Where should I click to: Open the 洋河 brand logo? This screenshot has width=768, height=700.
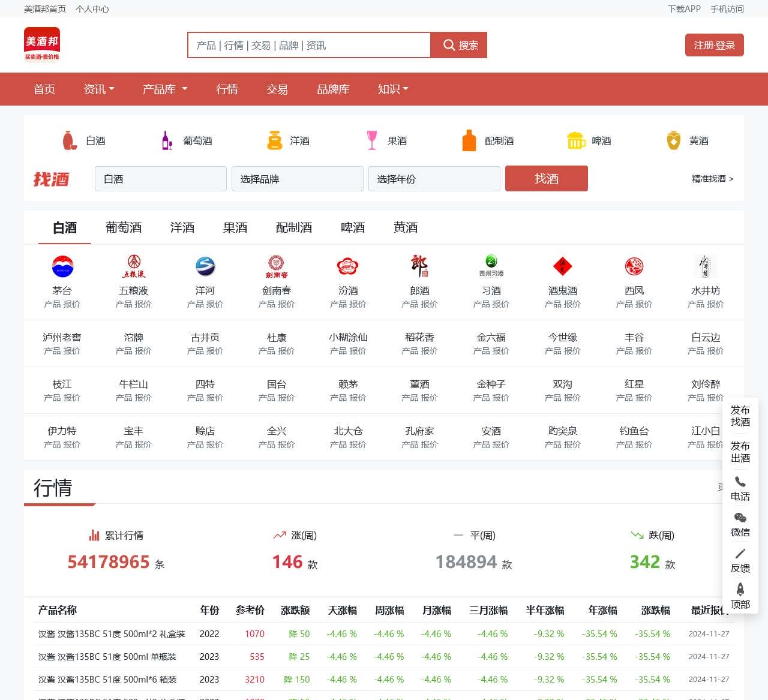205,266
